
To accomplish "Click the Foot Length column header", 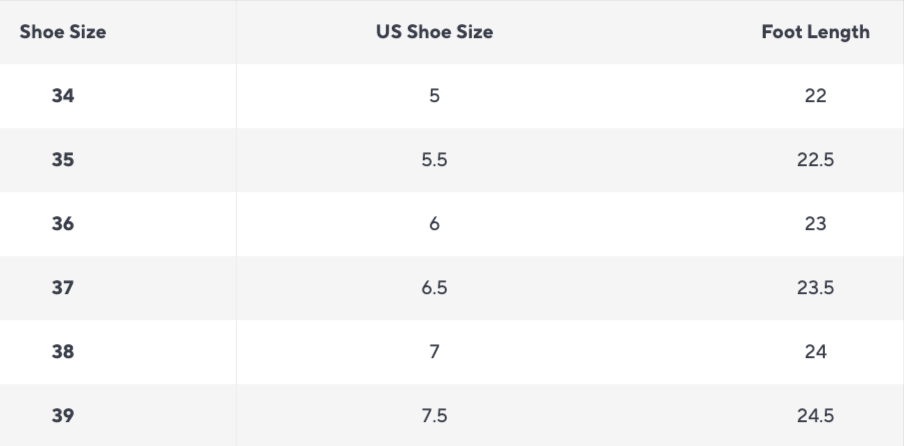I will (x=815, y=32).
